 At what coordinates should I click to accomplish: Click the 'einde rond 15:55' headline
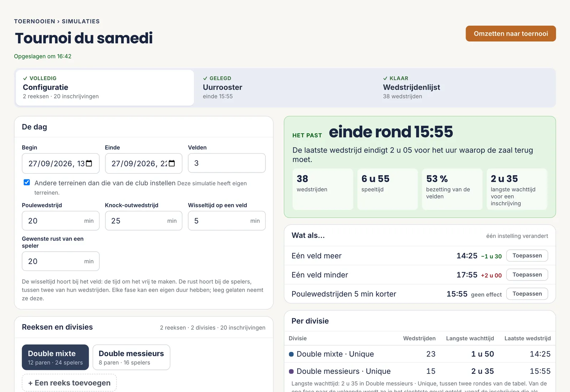click(x=391, y=132)
